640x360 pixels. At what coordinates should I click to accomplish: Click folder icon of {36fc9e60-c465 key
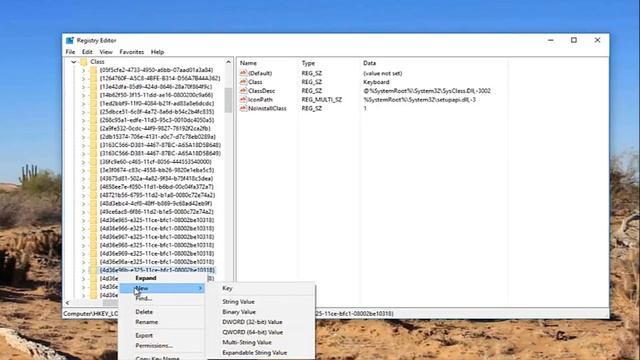point(93,162)
